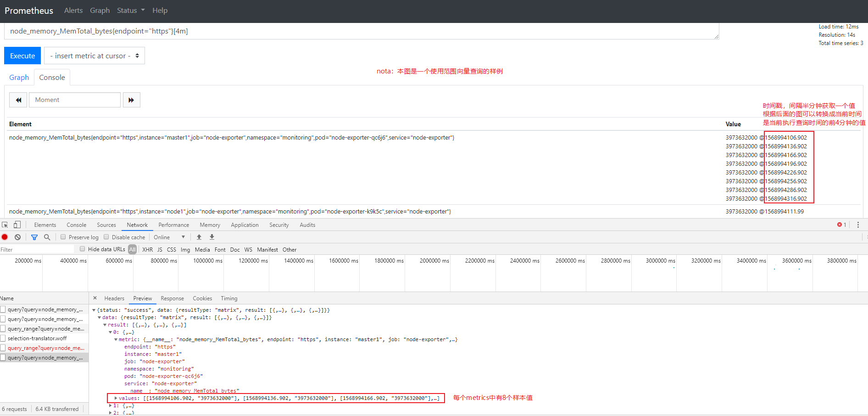Viewport: 868px width, 416px height.
Task: Click the Moment time input field
Action: [x=75, y=100]
